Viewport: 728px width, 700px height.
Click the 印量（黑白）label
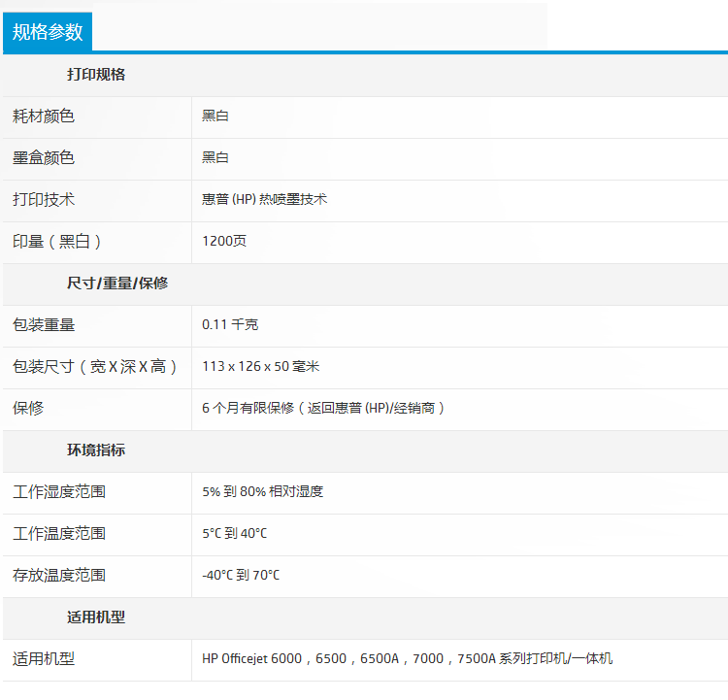click(x=57, y=242)
